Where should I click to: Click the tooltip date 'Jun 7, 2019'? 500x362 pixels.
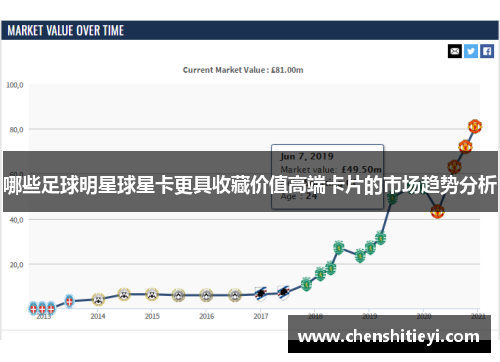(307, 156)
